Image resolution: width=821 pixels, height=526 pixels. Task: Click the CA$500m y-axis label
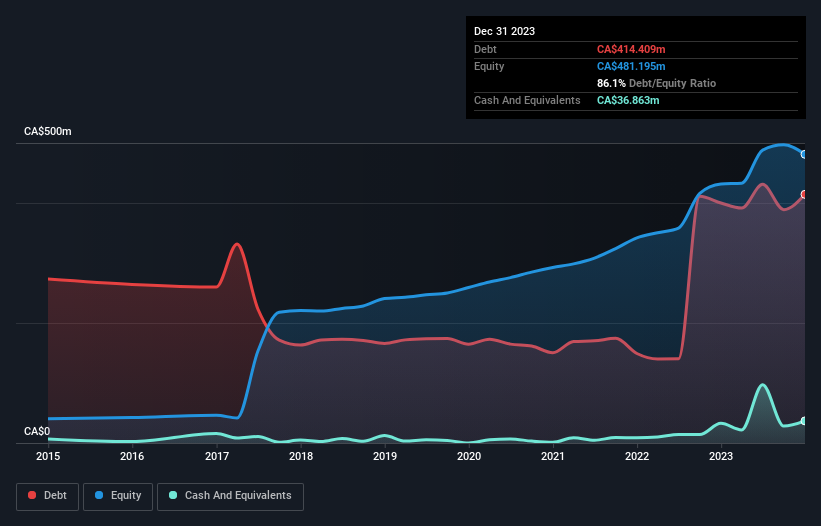coord(48,131)
